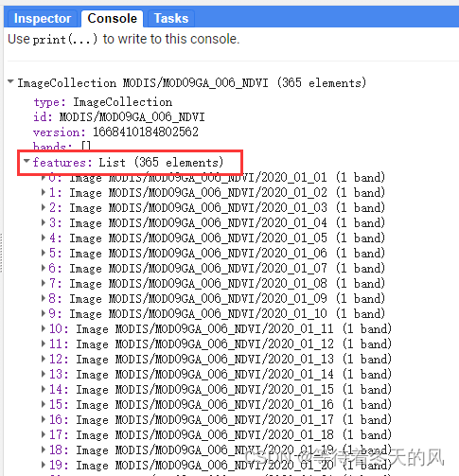Collapse the ImageCollection MODIS/MOD09GA_006_NDVI entry
Screen dimensions: 459x476
[x=10, y=81]
